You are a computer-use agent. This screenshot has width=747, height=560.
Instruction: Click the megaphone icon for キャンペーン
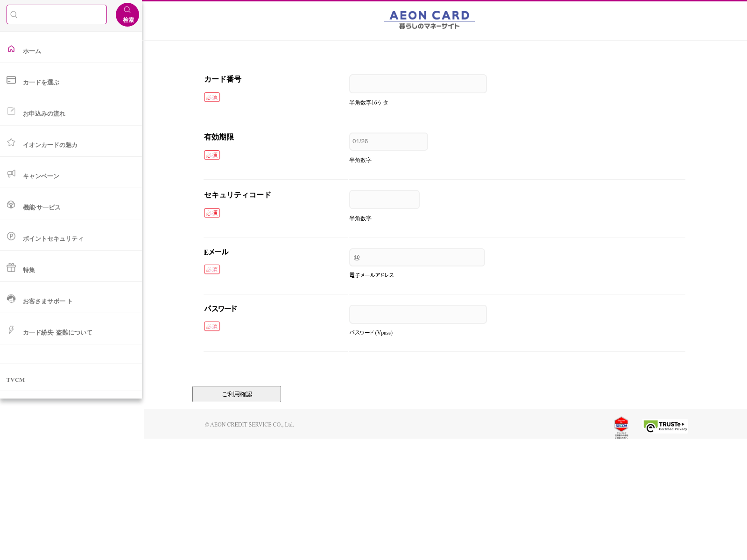(11, 174)
